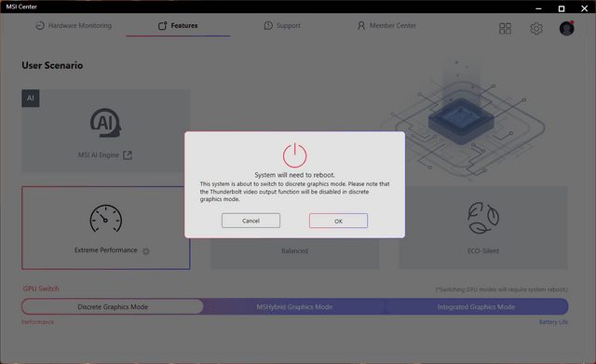Select Integrated Graphics Mode
This screenshot has width=596, height=364.
click(x=476, y=306)
